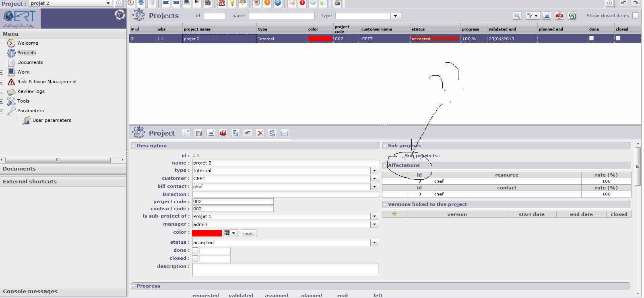This screenshot has height=298, width=644.
Task: Email project details using the envelope icon
Action: pos(285,133)
